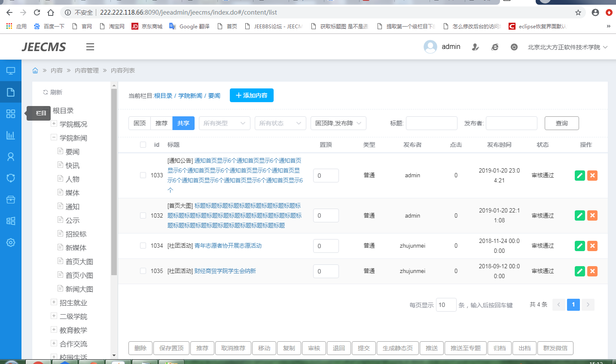This screenshot has width=616, height=364.
Task: Click the 标题 search input field
Action: (431, 123)
